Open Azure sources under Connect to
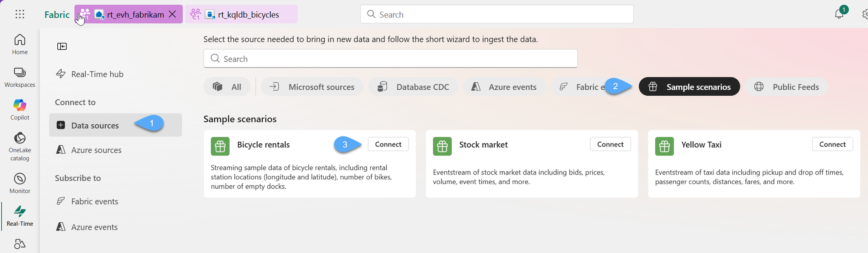868x253 pixels. (x=96, y=150)
